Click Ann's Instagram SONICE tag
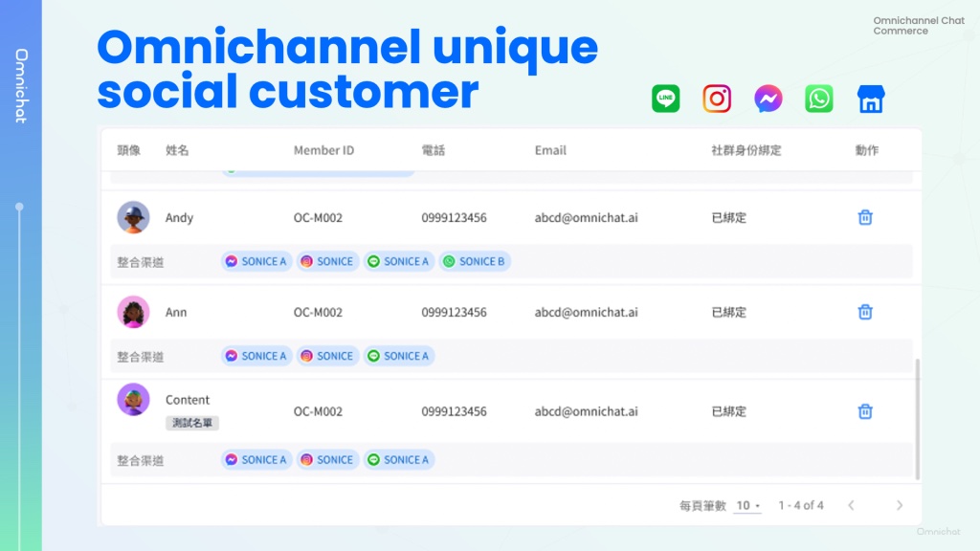 point(327,356)
